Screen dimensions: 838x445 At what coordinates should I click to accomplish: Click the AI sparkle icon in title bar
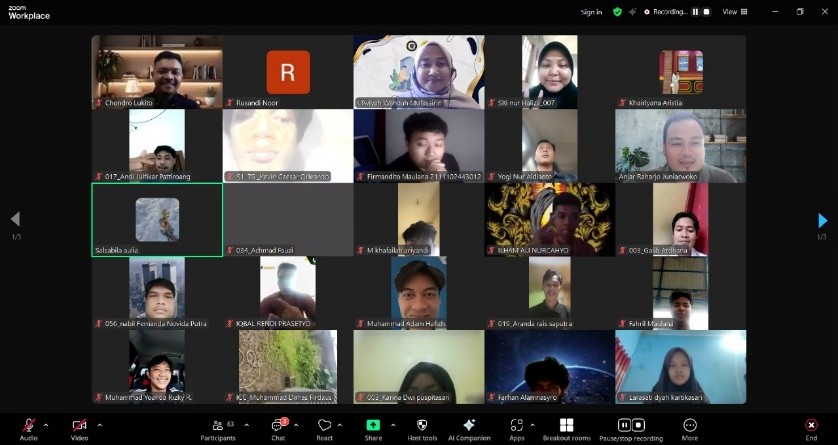click(x=632, y=12)
